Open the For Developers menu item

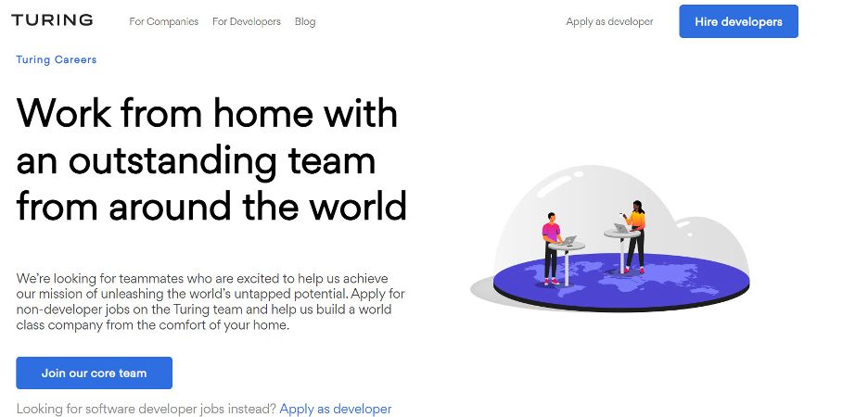[246, 21]
